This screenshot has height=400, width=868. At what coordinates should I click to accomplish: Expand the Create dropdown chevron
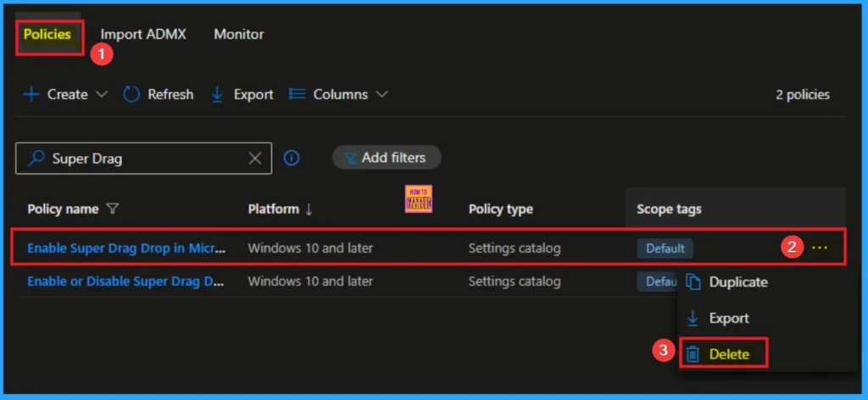click(x=102, y=95)
